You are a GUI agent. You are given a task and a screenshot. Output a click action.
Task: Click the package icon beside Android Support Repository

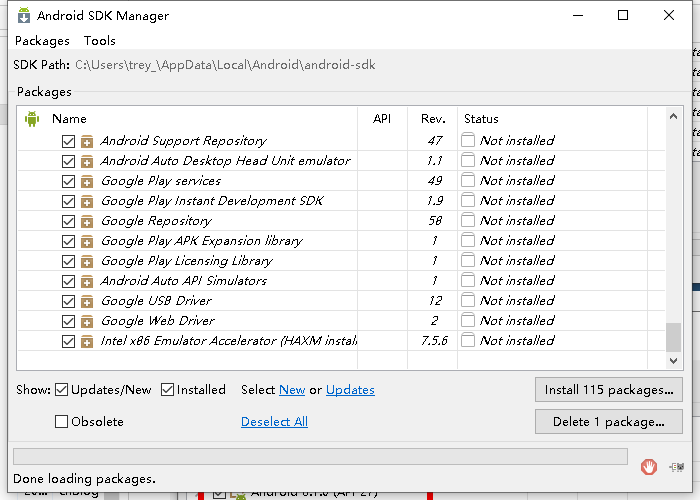(87, 142)
